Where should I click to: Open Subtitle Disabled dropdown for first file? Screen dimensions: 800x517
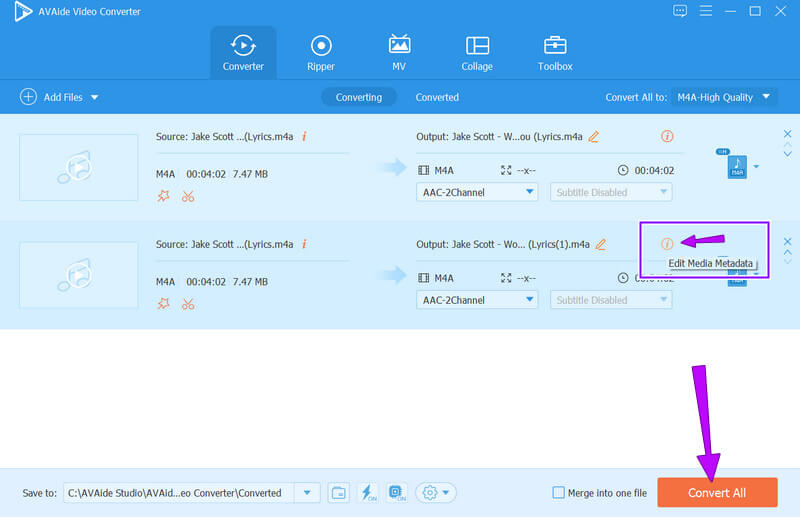coord(611,192)
